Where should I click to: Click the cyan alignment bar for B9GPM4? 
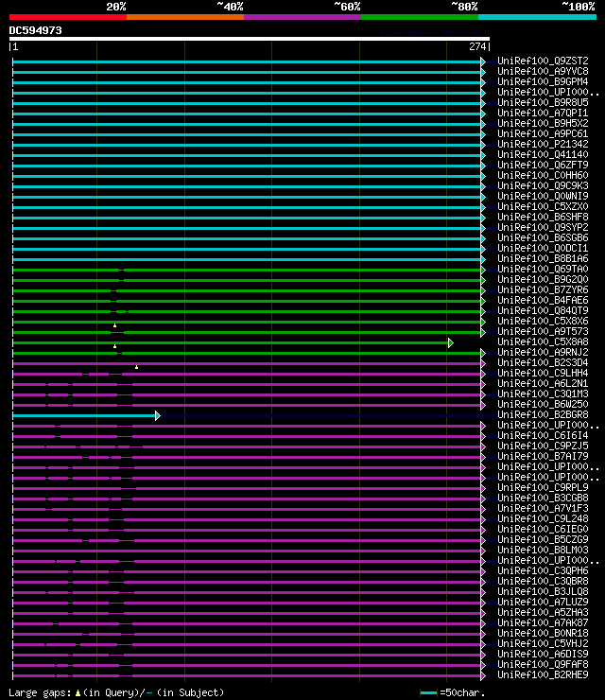[247, 82]
